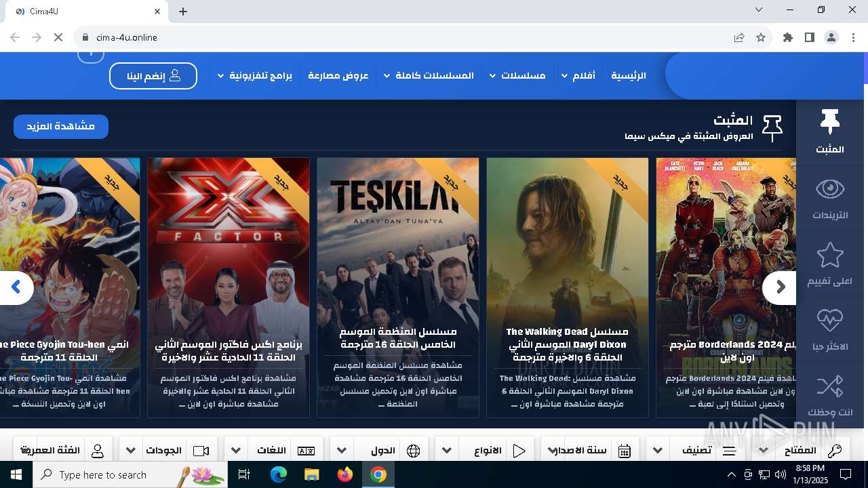Image resolution: width=868 pixels, height=488 pixels.
Task: Expand the اللغات filter dropdown
Action: coord(236,451)
